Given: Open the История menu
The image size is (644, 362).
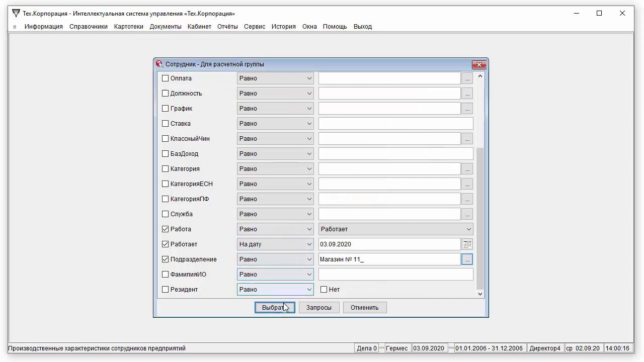Looking at the screenshot, I should [284, 27].
